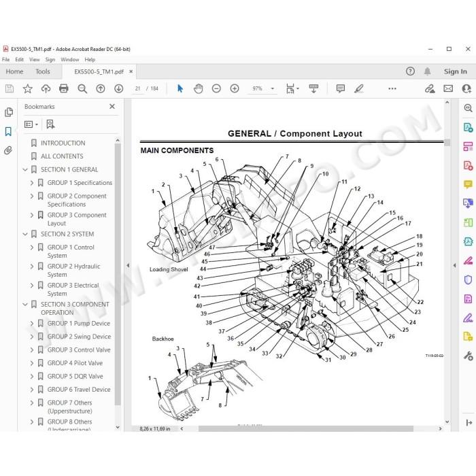This screenshot has width=476, height=476.
Task: Click the document horizontal scrollbar
Action: point(306,428)
